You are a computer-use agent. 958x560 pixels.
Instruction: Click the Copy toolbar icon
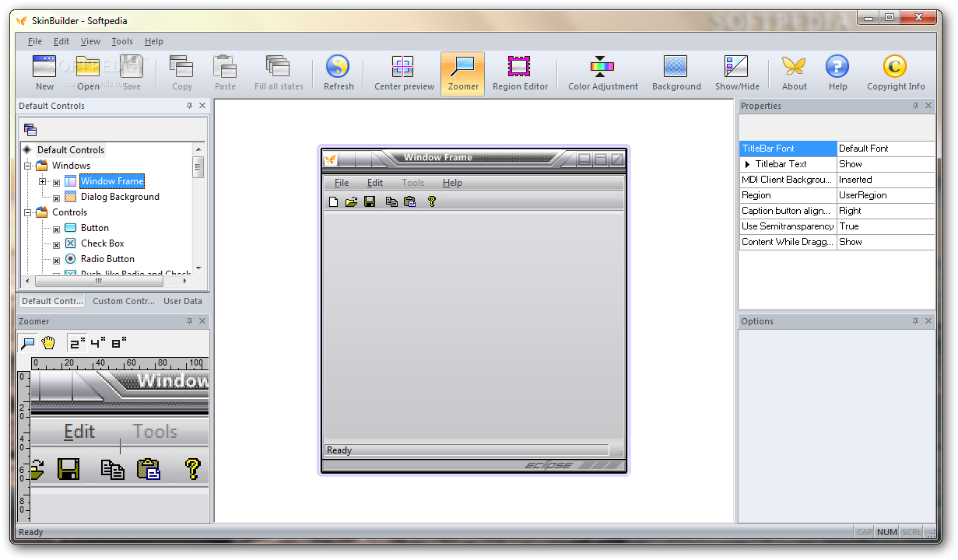182,67
